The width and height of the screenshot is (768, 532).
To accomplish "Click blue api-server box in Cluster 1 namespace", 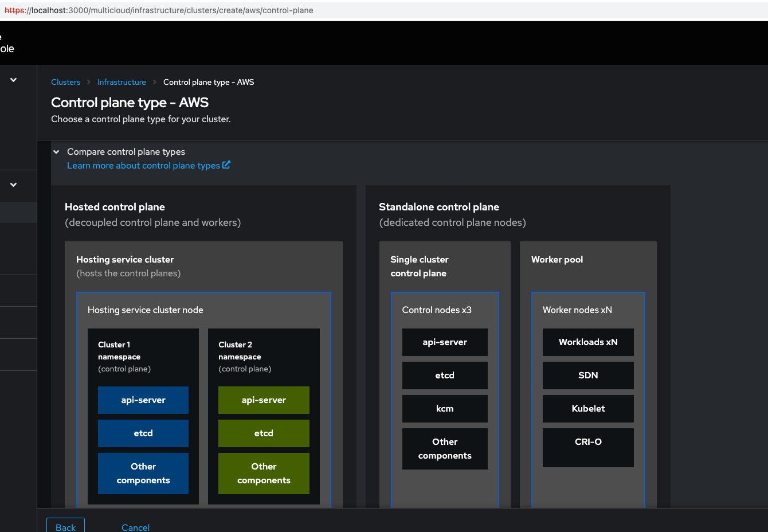I will click(x=143, y=400).
